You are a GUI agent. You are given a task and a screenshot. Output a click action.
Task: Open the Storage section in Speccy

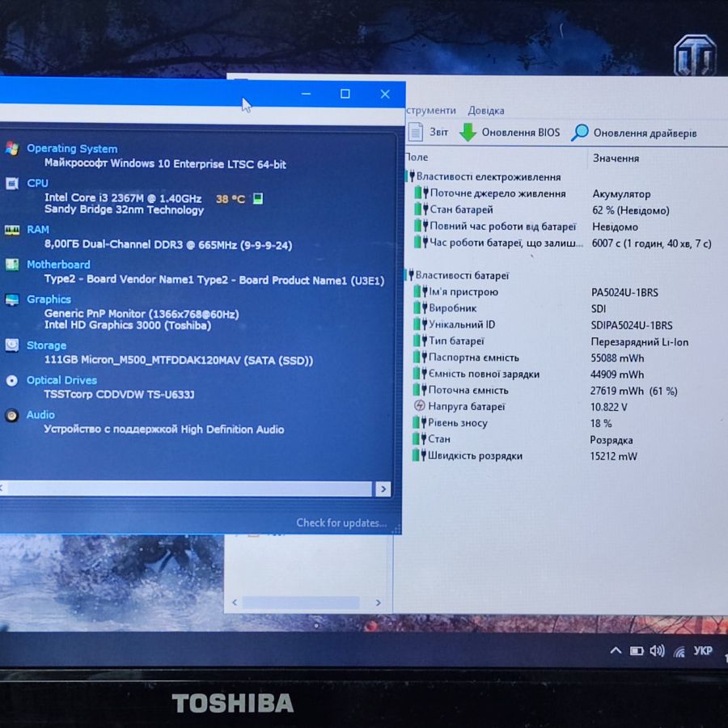(x=46, y=345)
